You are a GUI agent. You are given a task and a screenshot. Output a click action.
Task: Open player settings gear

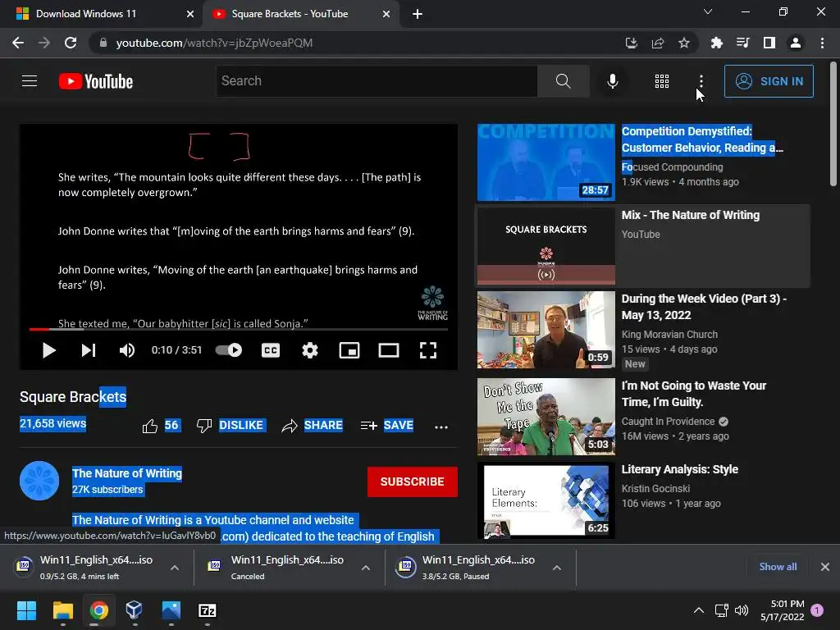click(x=309, y=350)
